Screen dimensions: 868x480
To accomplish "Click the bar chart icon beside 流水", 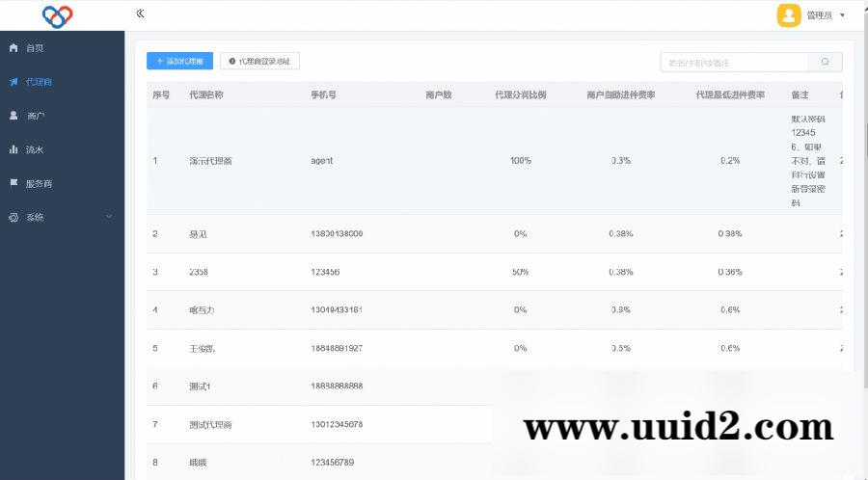I will [14, 149].
